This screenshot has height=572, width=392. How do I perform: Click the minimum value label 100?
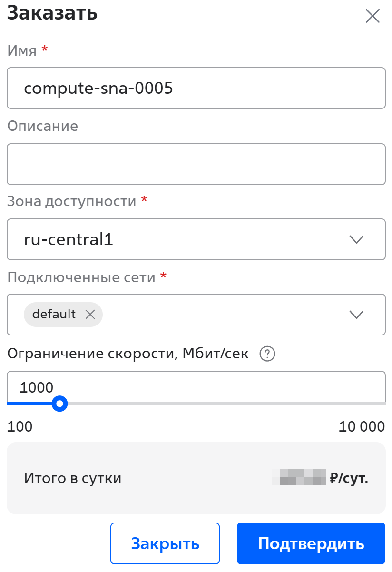click(20, 426)
